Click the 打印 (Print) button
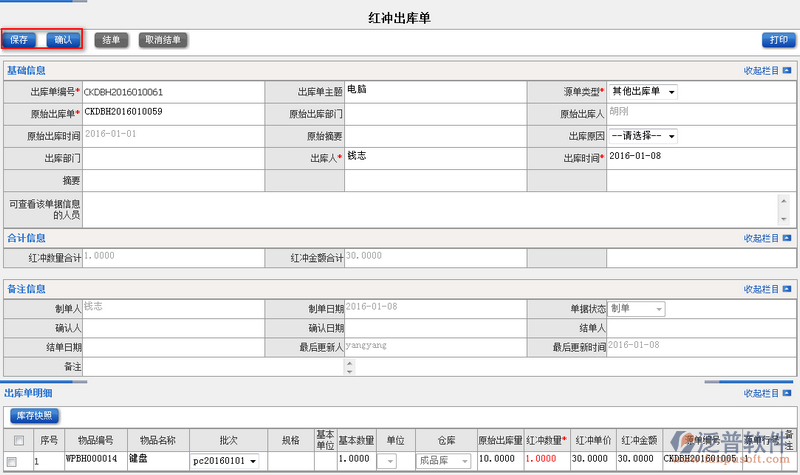This screenshot has width=800, height=475. click(x=778, y=40)
